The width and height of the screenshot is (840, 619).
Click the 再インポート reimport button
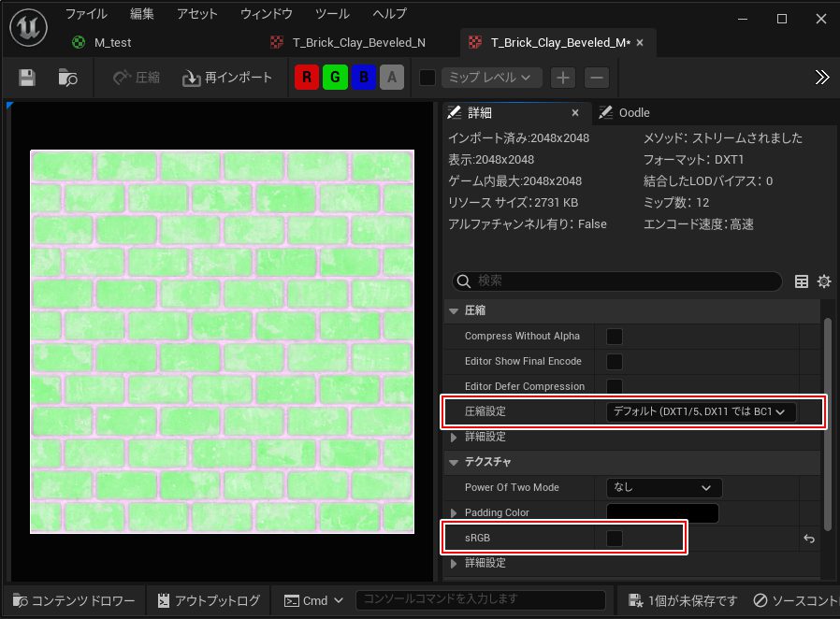click(x=227, y=78)
